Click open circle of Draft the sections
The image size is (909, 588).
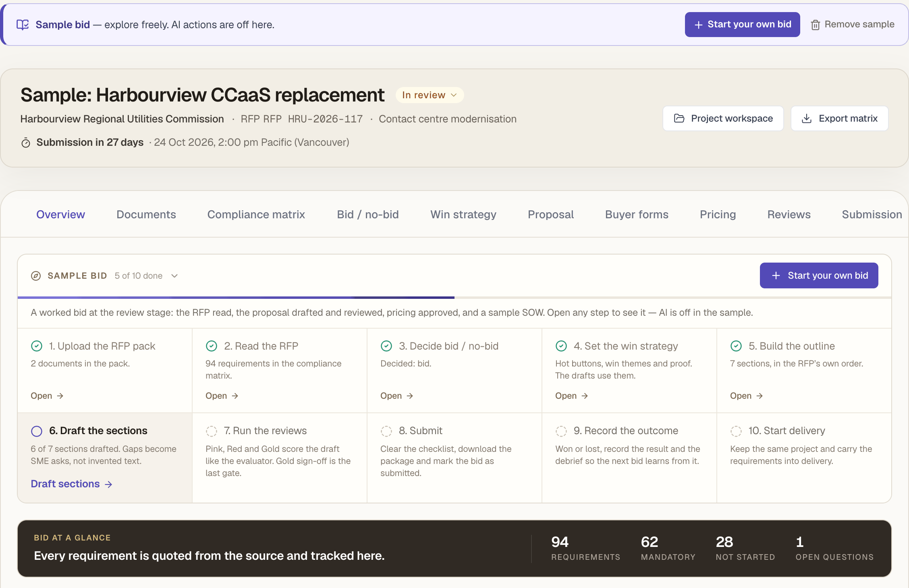37,431
